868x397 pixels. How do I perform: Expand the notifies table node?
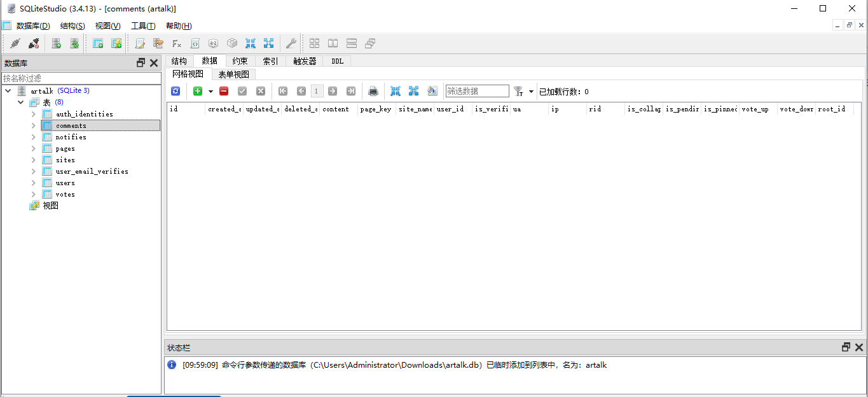(x=34, y=137)
